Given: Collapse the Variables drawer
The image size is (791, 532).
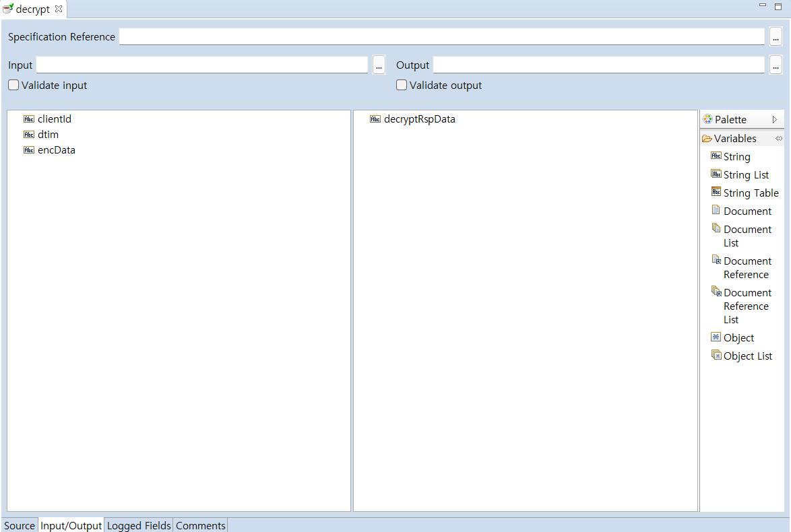Looking at the screenshot, I should (734, 139).
